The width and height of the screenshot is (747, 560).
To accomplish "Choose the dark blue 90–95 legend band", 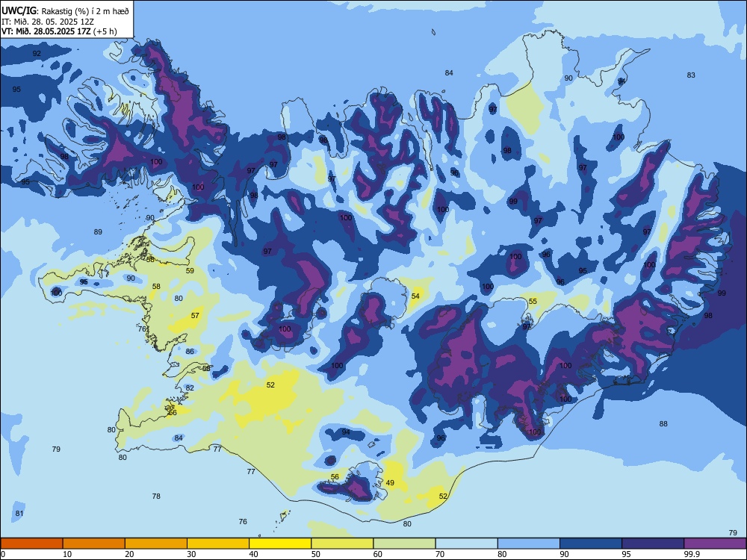I will pos(591,544).
